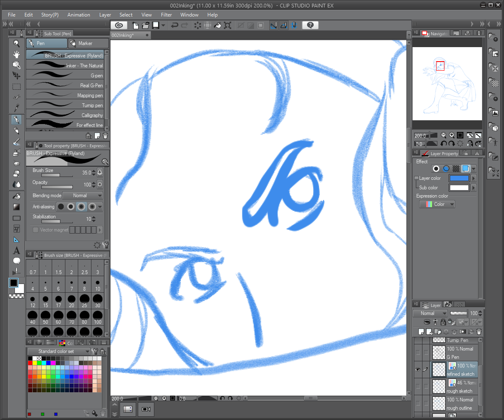504x420 pixels.
Task: Expand the Layer color arrow button
Action: click(x=474, y=178)
